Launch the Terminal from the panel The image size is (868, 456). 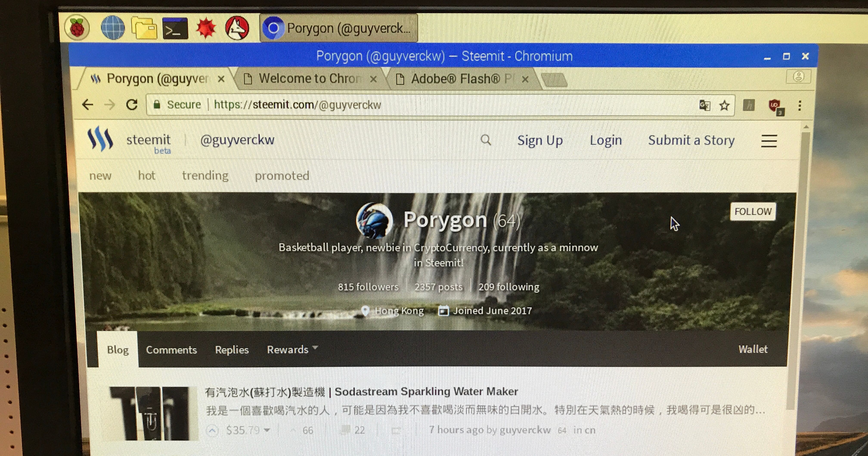tap(175, 28)
